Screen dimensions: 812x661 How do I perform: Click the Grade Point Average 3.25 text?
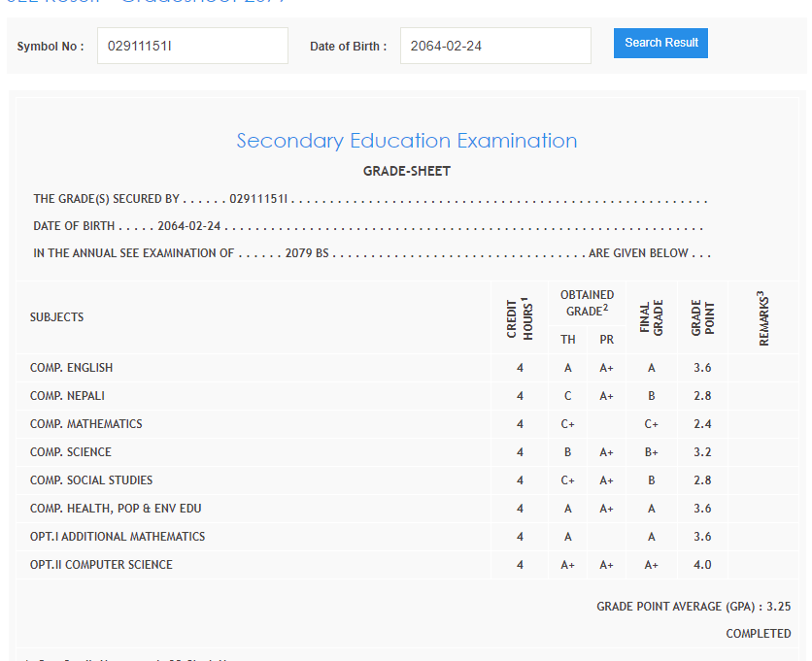(x=694, y=607)
